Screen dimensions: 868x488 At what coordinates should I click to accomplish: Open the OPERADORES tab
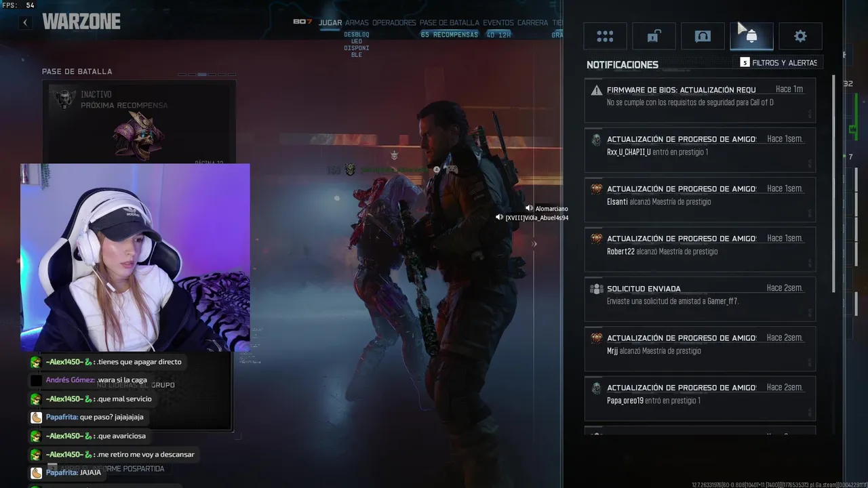pos(394,22)
